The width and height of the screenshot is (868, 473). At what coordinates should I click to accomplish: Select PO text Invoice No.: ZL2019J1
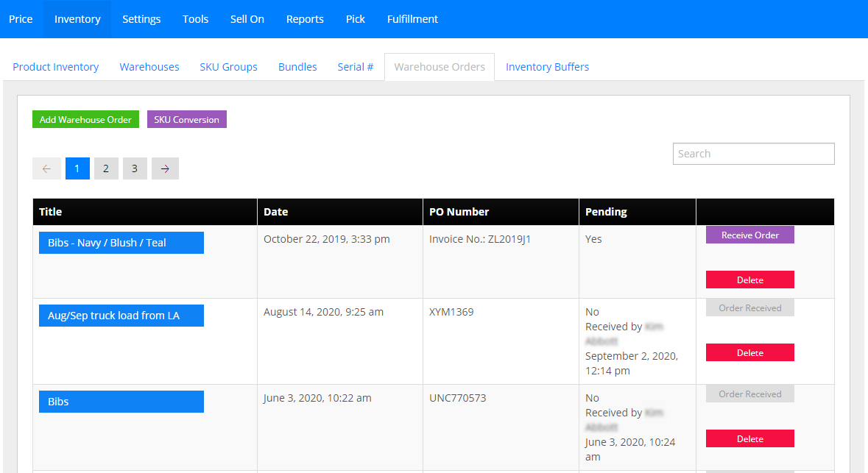click(480, 239)
